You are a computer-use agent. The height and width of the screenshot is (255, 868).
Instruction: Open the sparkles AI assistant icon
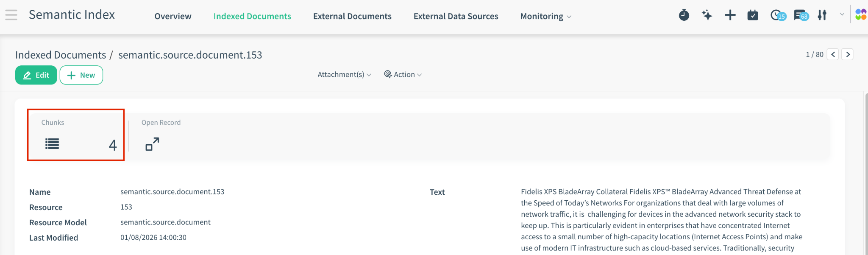pyautogui.click(x=707, y=15)
